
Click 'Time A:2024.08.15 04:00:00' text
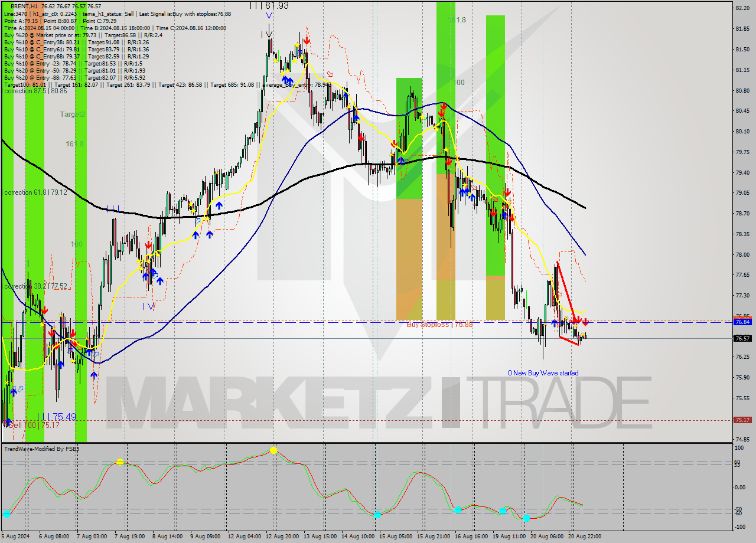coord(39,28)
